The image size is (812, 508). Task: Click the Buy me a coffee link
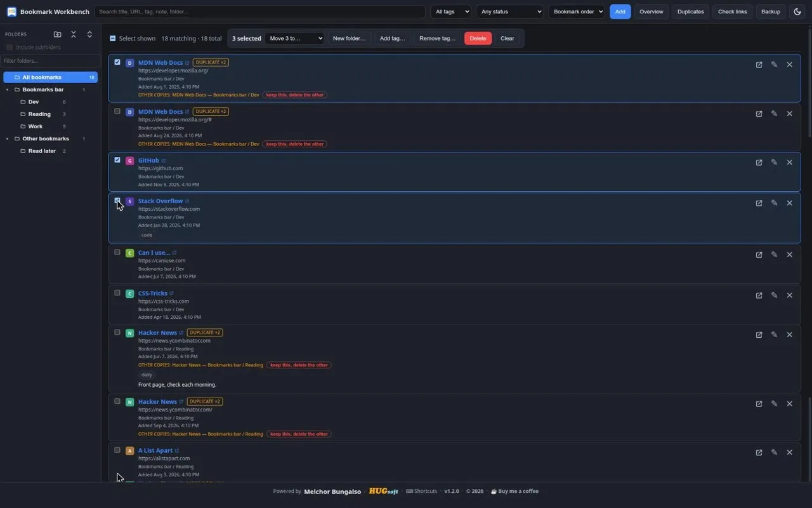click(514, 491)
